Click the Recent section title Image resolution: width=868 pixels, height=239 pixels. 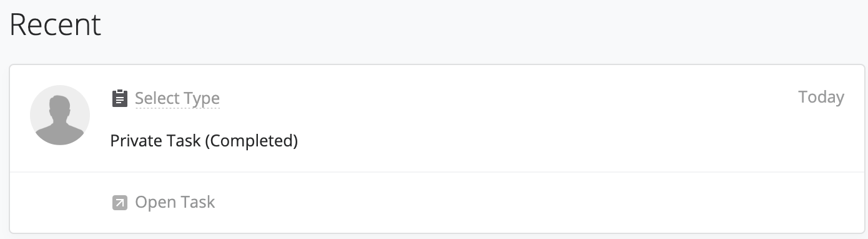point(56,24)
